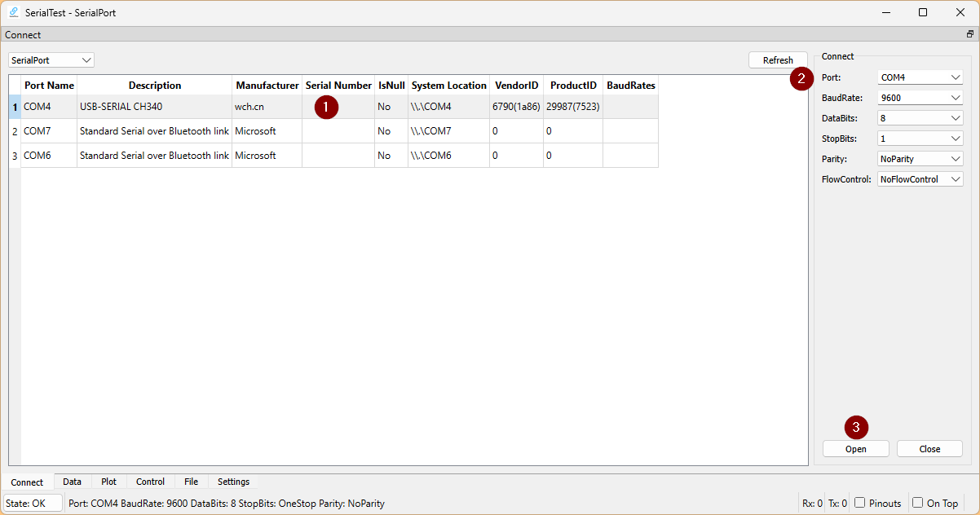Select row header 3 for COM6
980x515 pixels.
(15, 156)
